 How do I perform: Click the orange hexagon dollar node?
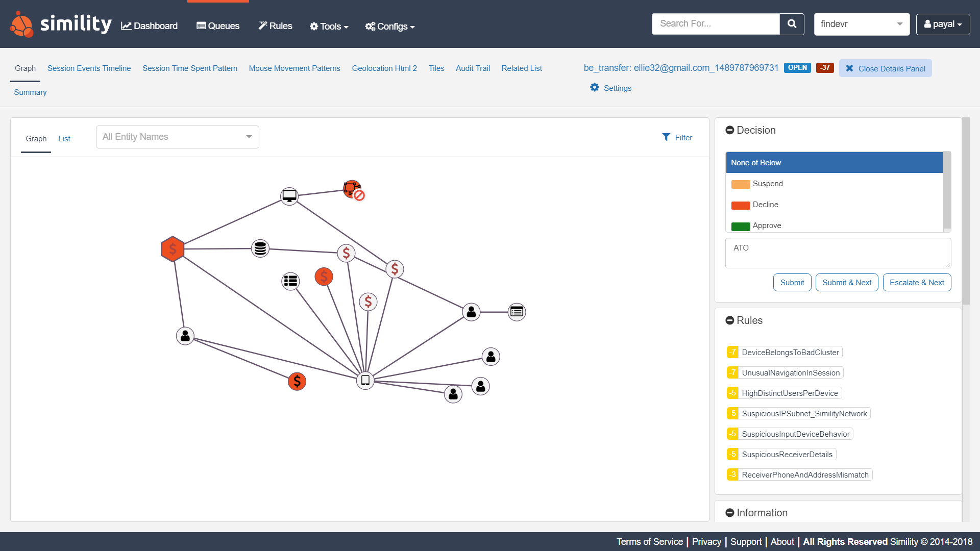(x=173, y=249)
